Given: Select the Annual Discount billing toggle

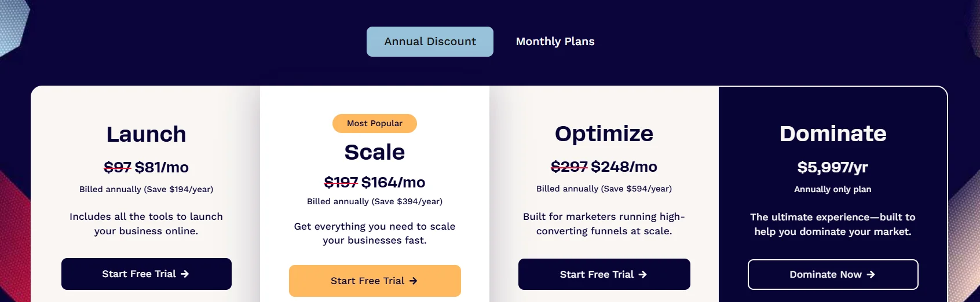Looking at the screenshot, I should click(430, 42).
